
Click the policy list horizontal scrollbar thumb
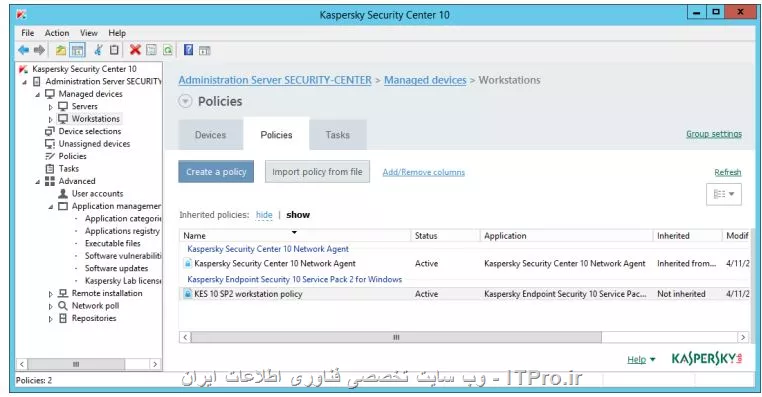(396, 337)
